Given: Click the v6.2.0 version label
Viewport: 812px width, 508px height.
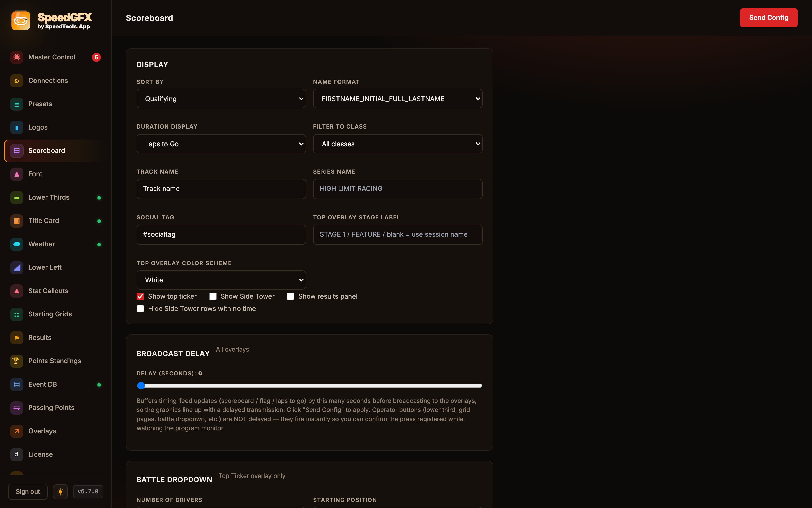Looking at the screenshot, I should pos(88,491).
